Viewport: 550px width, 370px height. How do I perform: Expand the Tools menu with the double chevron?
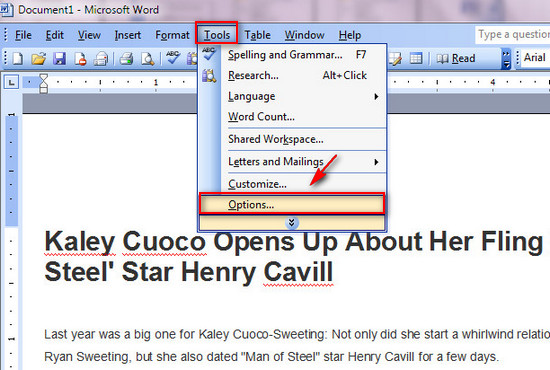coord(292,223)
